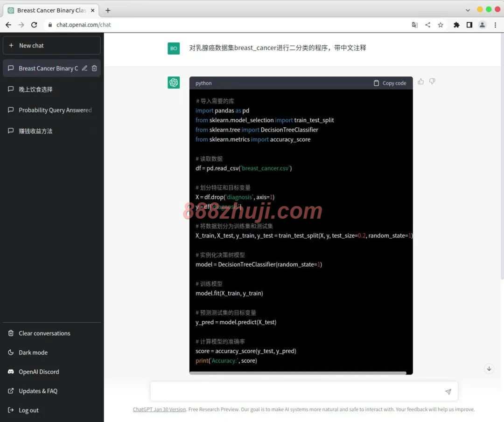Screen dimensions: 504x422
Task: Close the Breast Cancer Binary tab
Action: tap(92, 10)
